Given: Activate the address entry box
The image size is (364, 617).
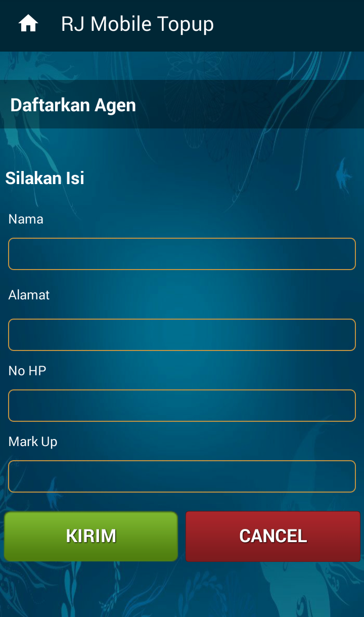Looking at the screenshot, I should 182,335.
